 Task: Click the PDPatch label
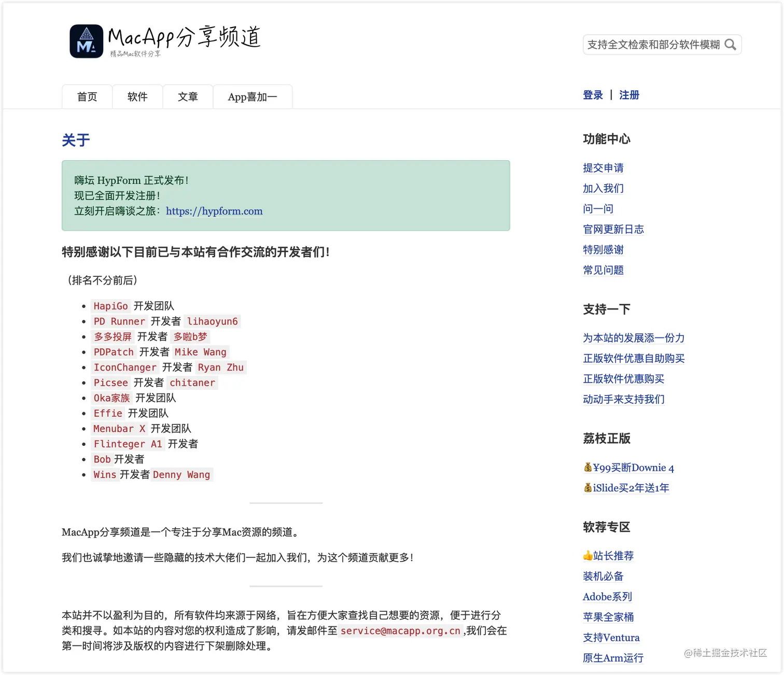tap(114, 352)
